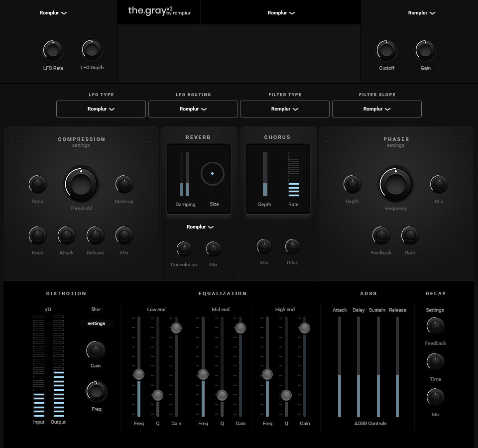Click the large Phaser Frequency knob
Image resolution: width=478 pixels, height=448 pixels.
[396, 184]
